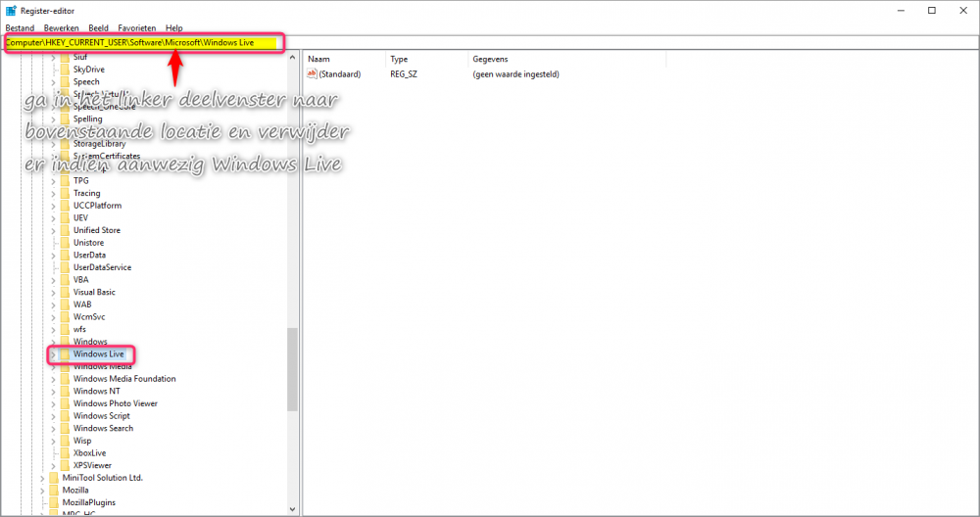Image resolution: width=980 pixels, height=517 pixels.
Task: Click the Register-editor title bar app icon
Action: coord(11,11)
